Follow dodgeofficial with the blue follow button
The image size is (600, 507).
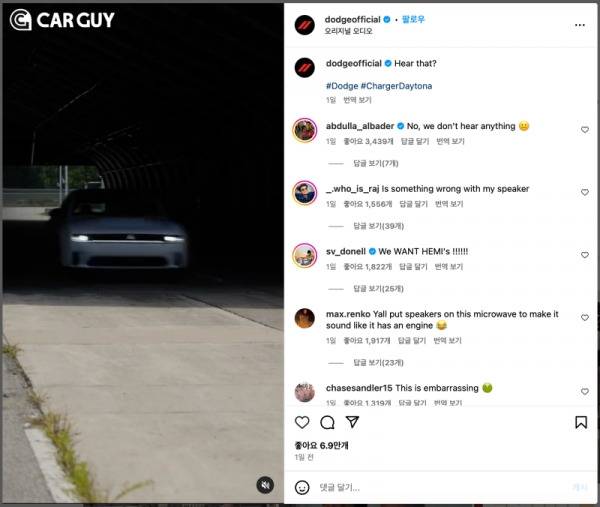[413, 19]
